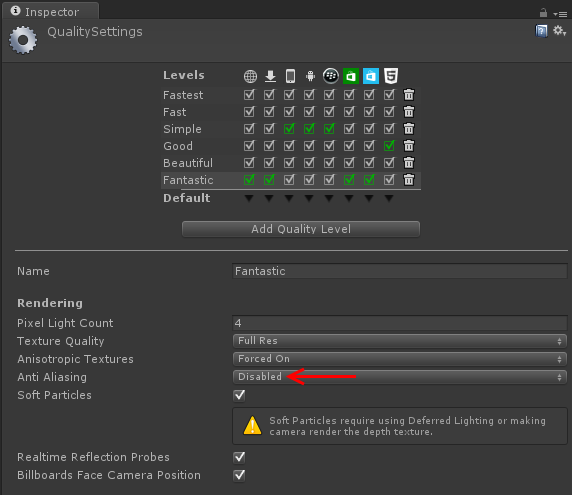Image resolution: width=572 pixels, height=495 pixels.
Task: Toggle the Inspector lock icon
Action: (x=543, y=13)
